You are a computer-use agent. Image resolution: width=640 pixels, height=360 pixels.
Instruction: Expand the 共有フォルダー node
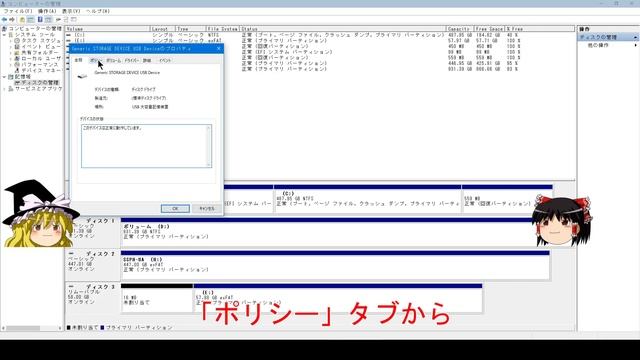click(x=11, y=53)
